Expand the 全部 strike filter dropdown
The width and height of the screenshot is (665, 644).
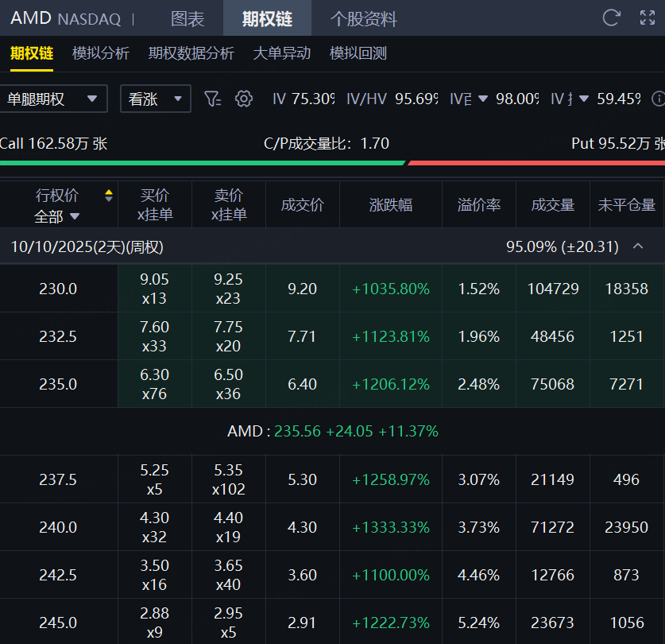[57, 216]
